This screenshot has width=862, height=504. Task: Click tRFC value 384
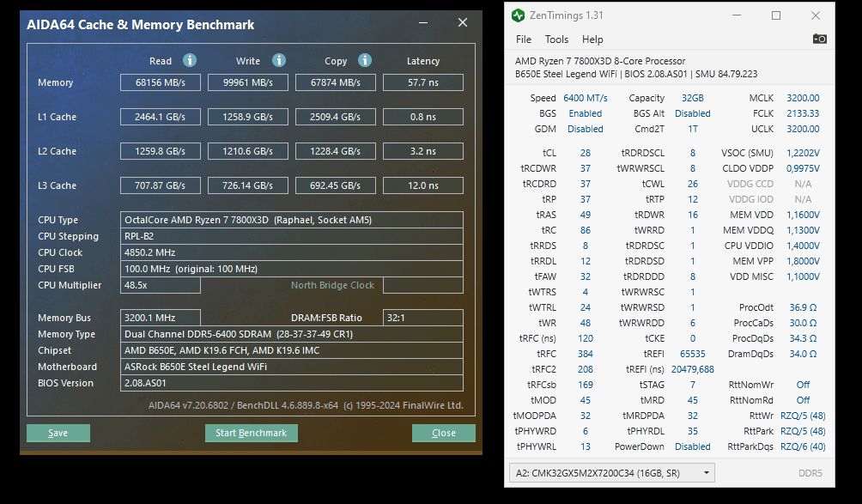[586, 354]
